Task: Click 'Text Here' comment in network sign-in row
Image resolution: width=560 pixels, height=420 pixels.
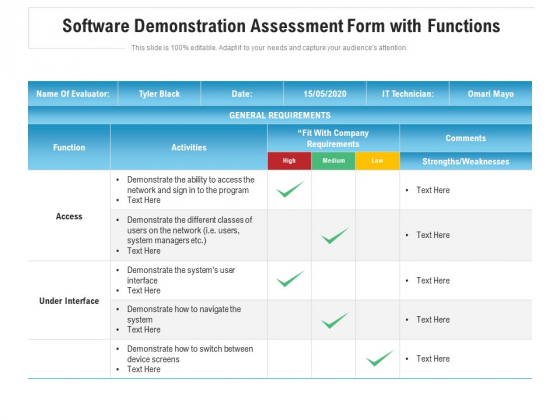Action: point(433,190)
